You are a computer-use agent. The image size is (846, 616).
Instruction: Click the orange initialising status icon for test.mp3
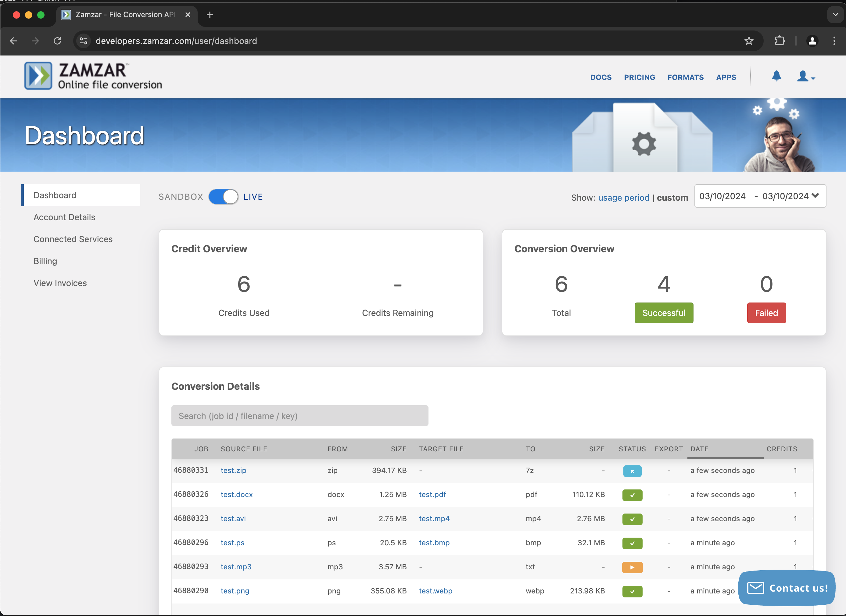tap(632, 567)
